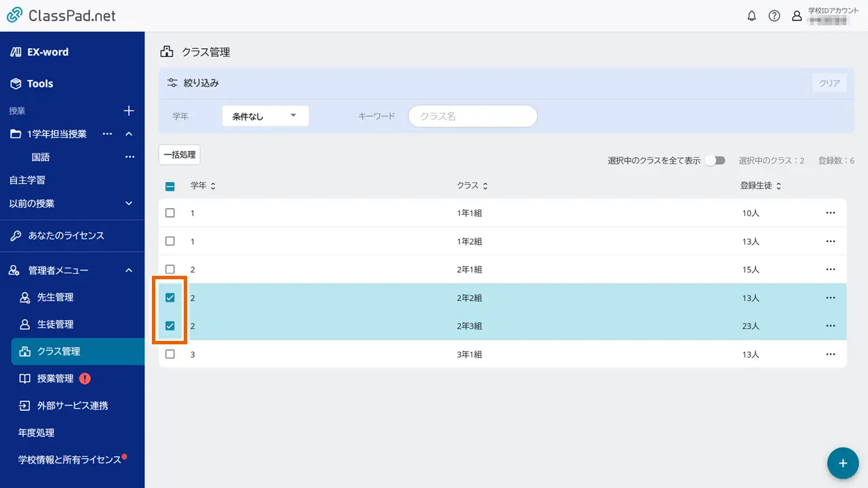Click the 一括処理 button

click(180, 155)
